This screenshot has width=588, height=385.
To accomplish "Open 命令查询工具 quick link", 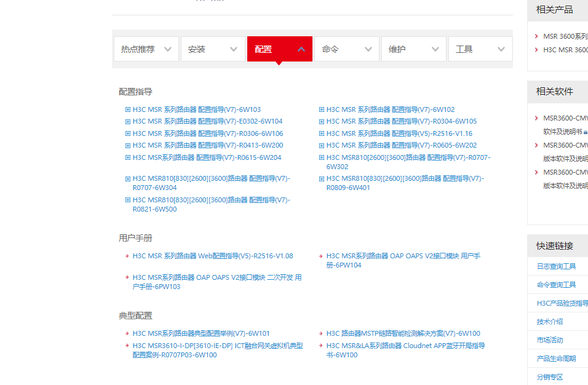I will pos(556,285).
